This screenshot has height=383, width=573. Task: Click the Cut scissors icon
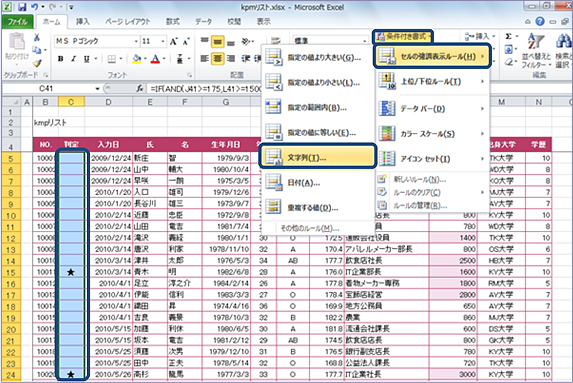click(x=37, y=38)
